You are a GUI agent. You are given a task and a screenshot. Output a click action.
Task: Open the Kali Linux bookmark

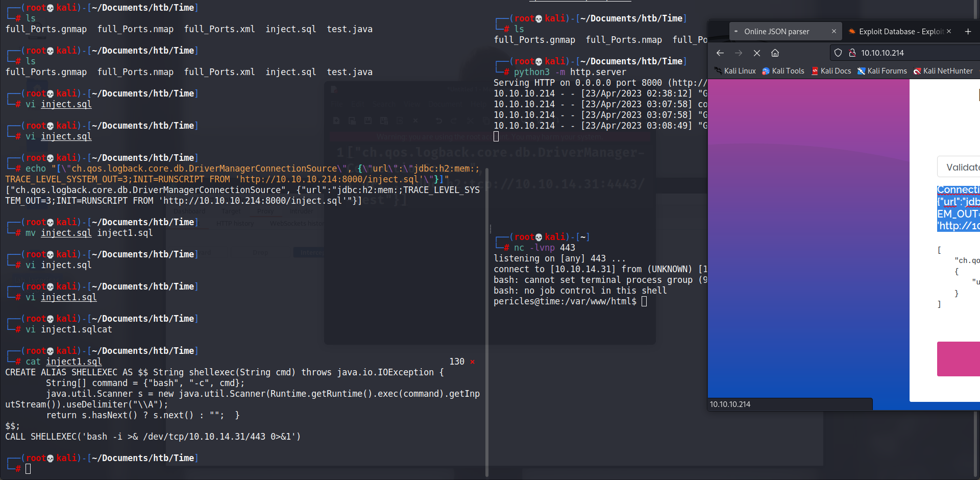tap(735, 71)
